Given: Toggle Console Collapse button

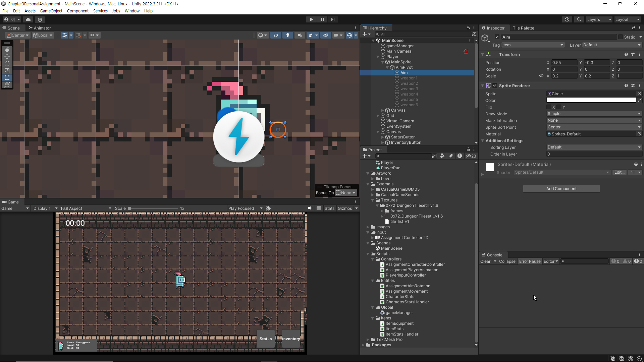Looking at the screenshot, I should [507, 261].
